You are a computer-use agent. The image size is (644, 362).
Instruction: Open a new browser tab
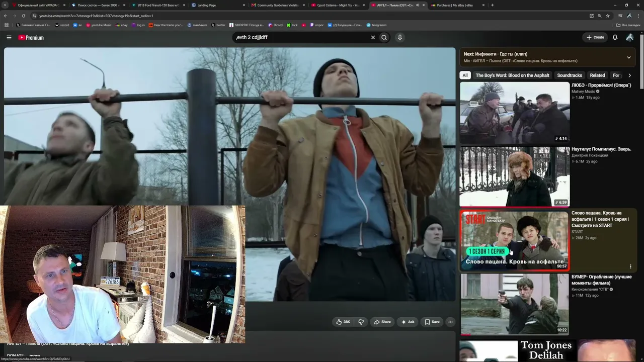point(492,5)
